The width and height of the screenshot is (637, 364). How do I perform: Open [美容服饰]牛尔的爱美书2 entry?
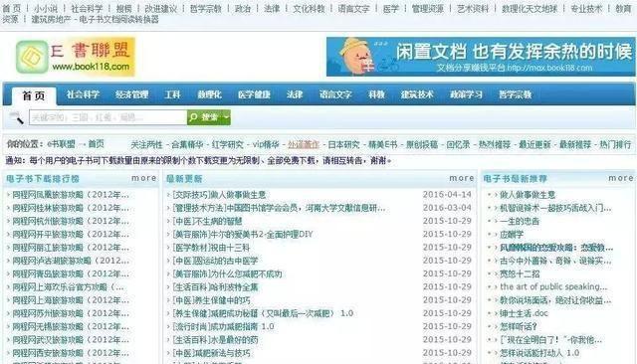(x=243, y=234)
